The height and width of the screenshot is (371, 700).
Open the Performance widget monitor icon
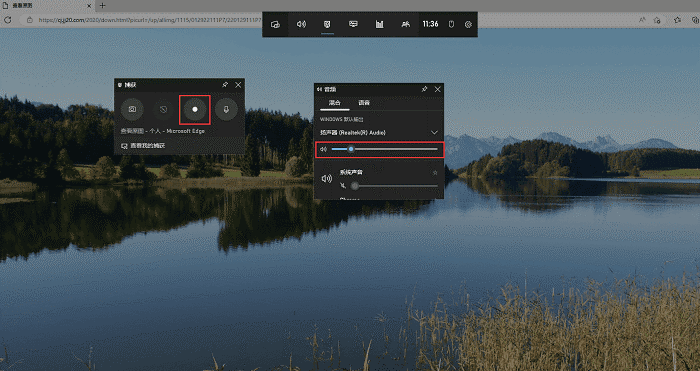tap(353, 25)
